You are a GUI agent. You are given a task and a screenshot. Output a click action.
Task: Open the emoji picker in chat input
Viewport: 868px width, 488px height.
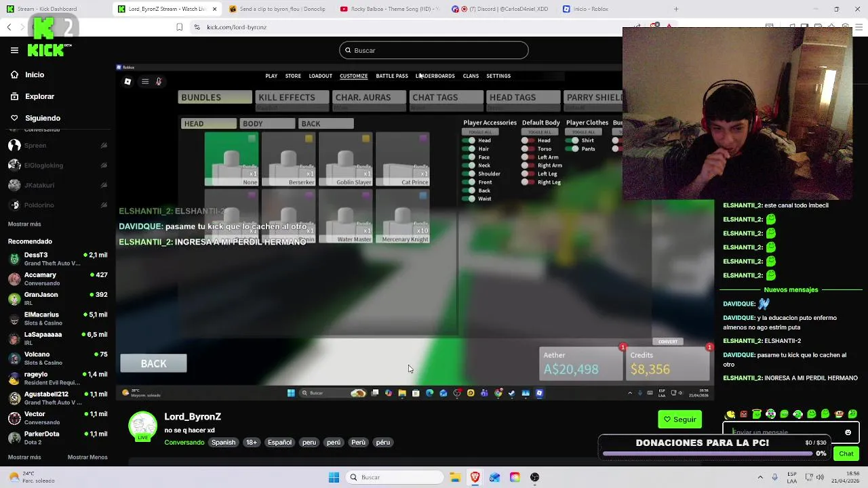[x=848, y=432]
